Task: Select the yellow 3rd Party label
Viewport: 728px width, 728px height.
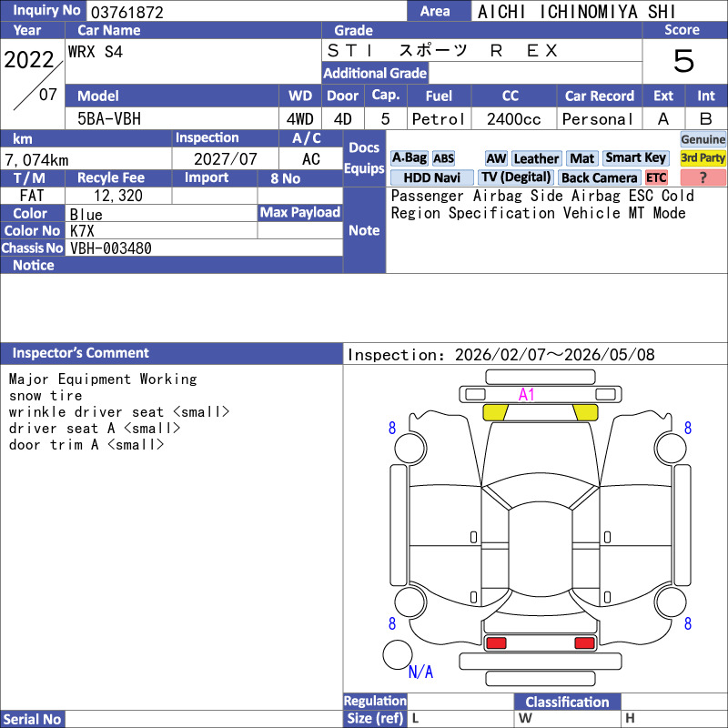Action: [x=703, y=158]
